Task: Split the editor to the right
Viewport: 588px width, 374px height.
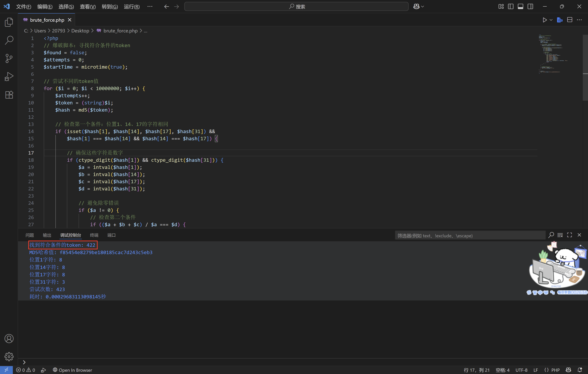Action: click(570, 20)
